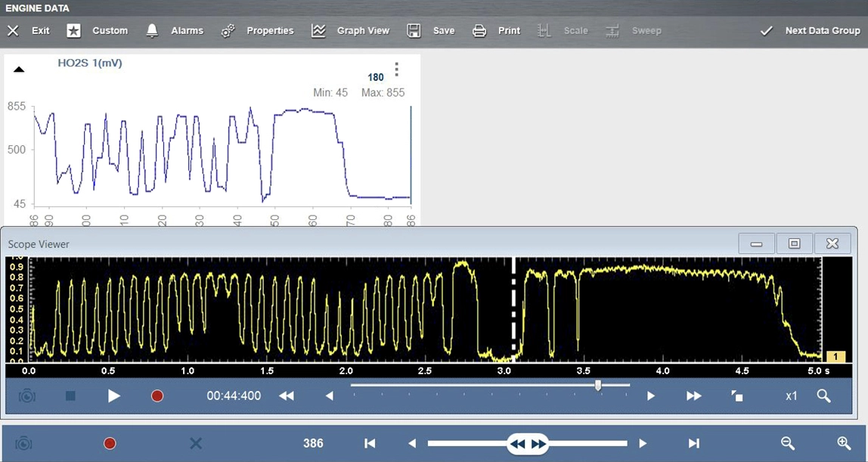The height and width of the screenshot is (462, 868).
Task: Save the engine data recording
Action: coord(431,31)
